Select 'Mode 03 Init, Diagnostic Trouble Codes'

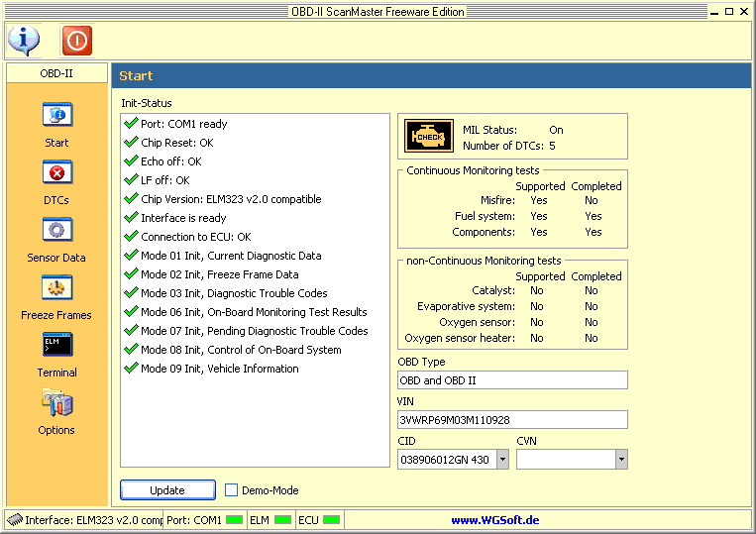(x=234, y=293)
